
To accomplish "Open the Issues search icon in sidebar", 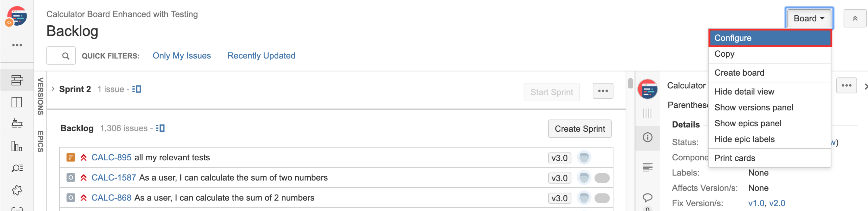I will pyautogui.click(x=17, y=168).
